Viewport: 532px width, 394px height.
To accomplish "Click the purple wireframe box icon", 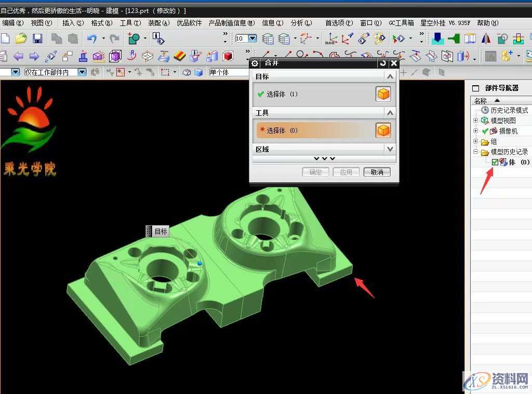I will [x=115, y=56].
